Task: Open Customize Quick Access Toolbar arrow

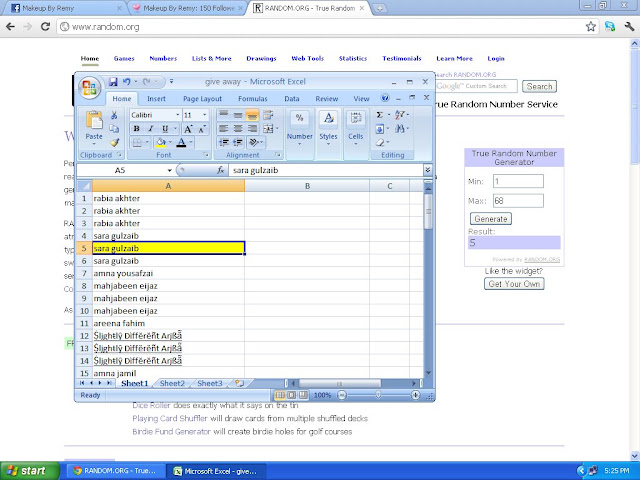Action: 171,82
